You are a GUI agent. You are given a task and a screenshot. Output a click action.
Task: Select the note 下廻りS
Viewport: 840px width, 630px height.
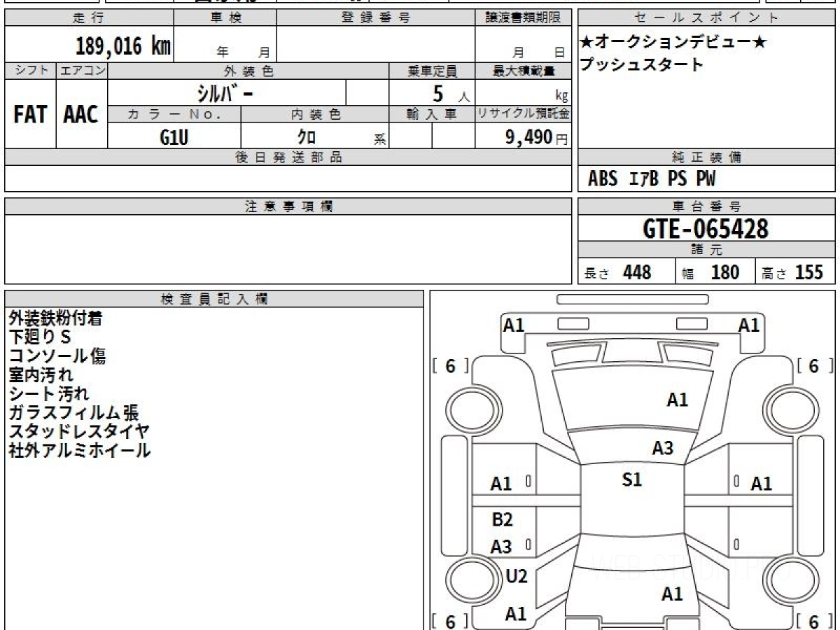40,337
